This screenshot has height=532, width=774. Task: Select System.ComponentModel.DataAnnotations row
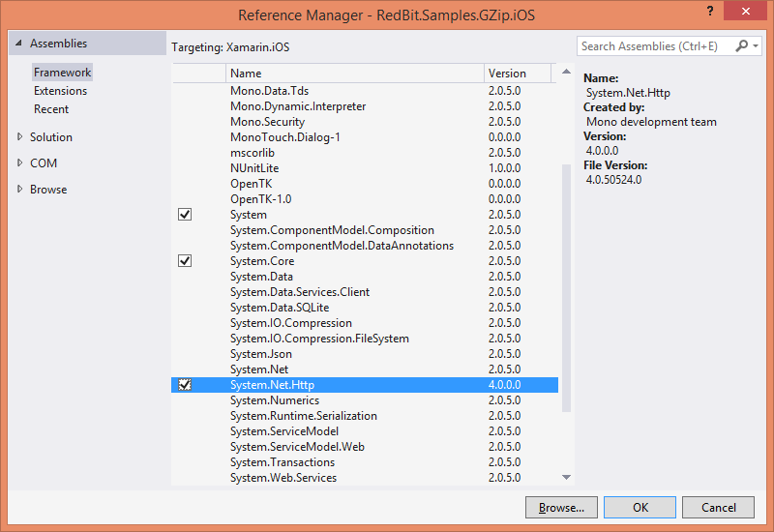(x=365, y=246)
